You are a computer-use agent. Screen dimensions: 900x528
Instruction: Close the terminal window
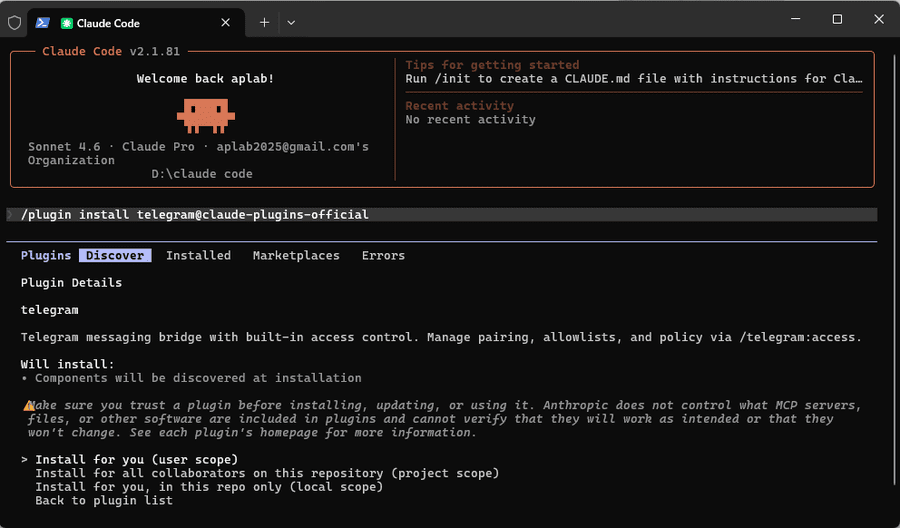[x=879, y=19]
